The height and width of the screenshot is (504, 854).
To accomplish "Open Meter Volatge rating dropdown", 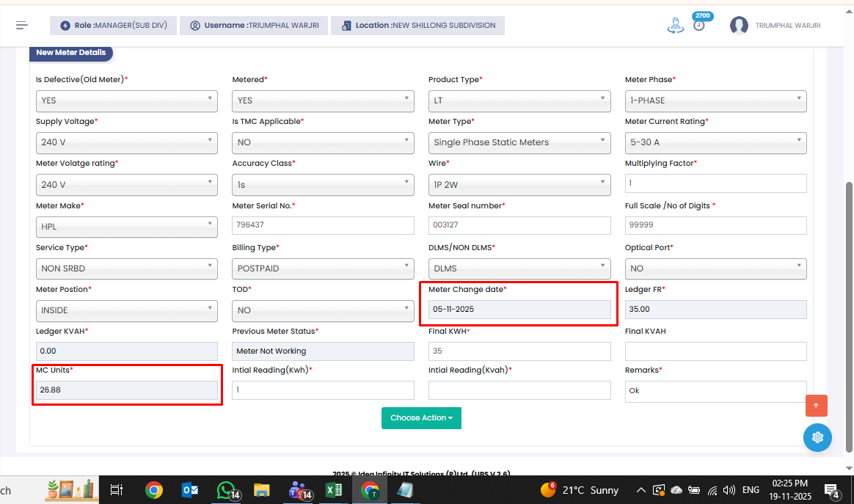I will [127, 185].
